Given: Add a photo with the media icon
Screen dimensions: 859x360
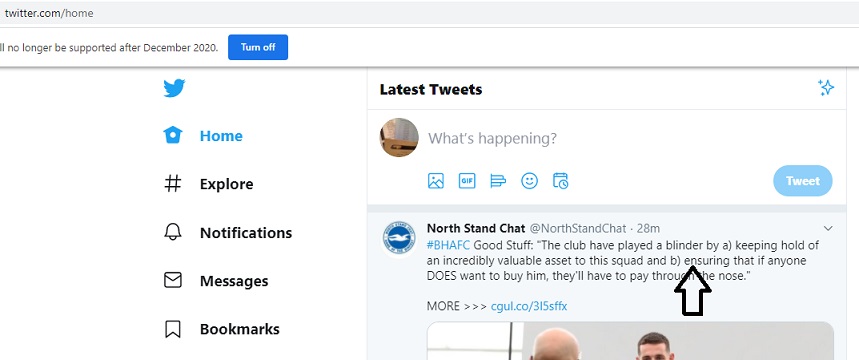Looking at the screenshot, I should tap(436, 181).
